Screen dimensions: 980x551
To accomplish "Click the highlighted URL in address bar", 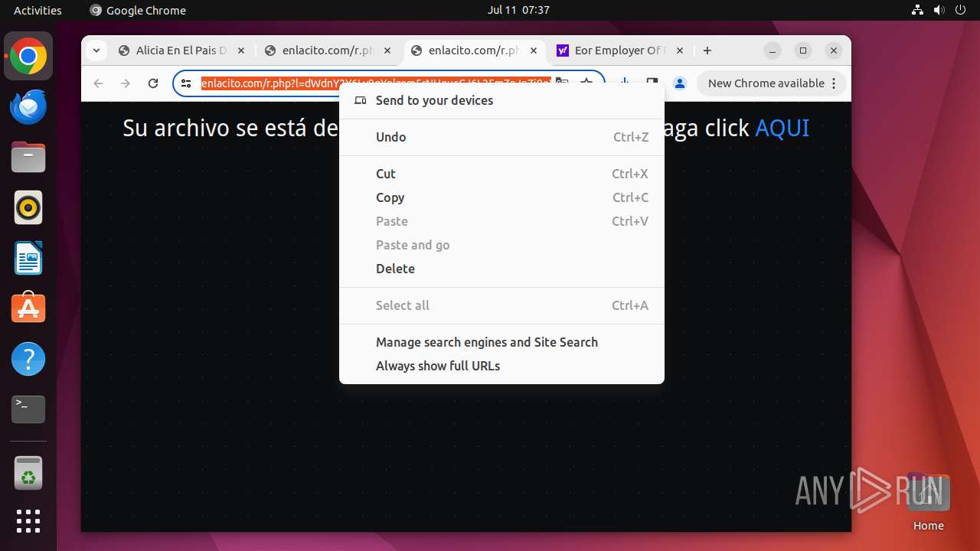I will point(376,83).
